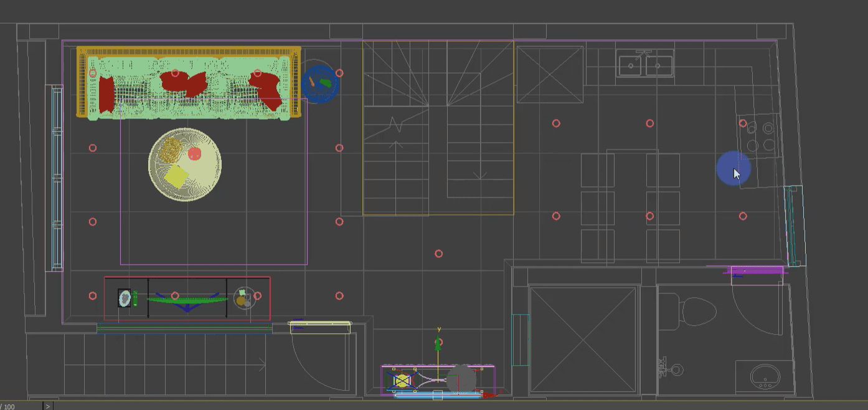Select the double kitchen sink
Image resolution: width=868 pixels, height=410 pixels.
tap(645, 65)
